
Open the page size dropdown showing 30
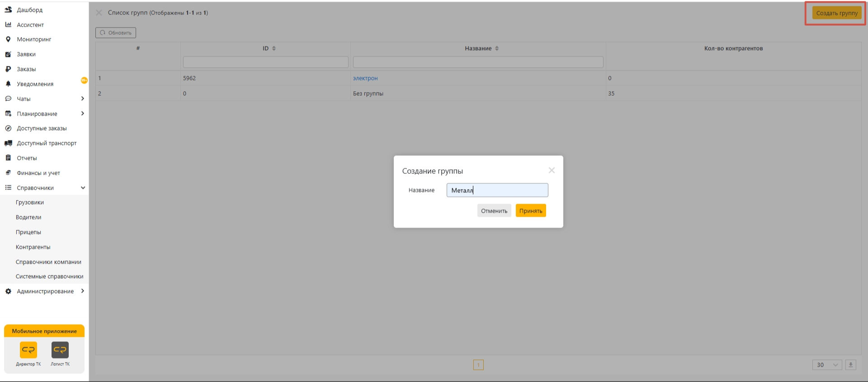827,365
